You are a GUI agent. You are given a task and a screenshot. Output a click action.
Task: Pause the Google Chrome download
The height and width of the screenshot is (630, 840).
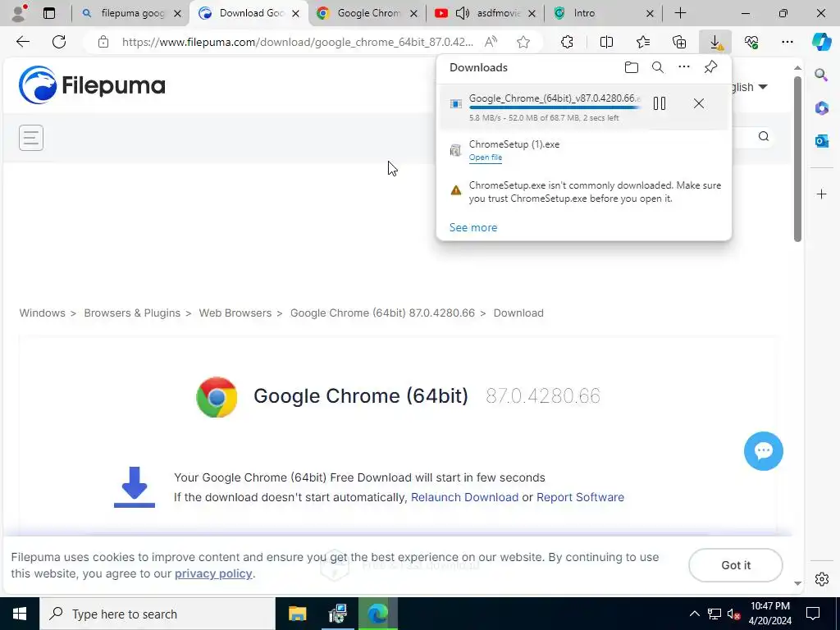660,103
